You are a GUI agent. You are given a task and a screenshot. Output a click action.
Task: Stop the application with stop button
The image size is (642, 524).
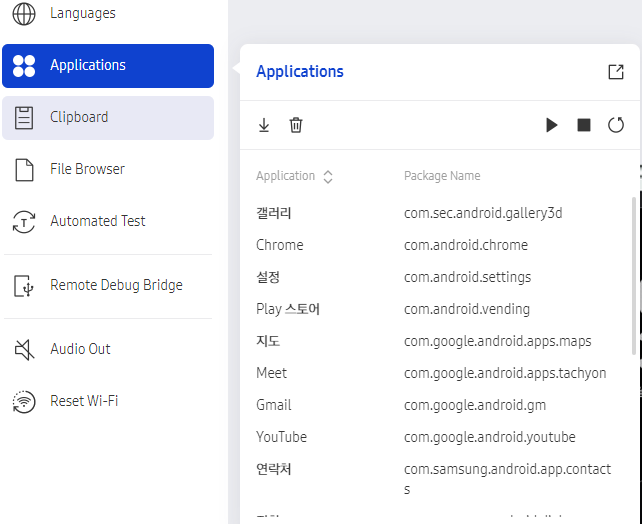point(584,125)
